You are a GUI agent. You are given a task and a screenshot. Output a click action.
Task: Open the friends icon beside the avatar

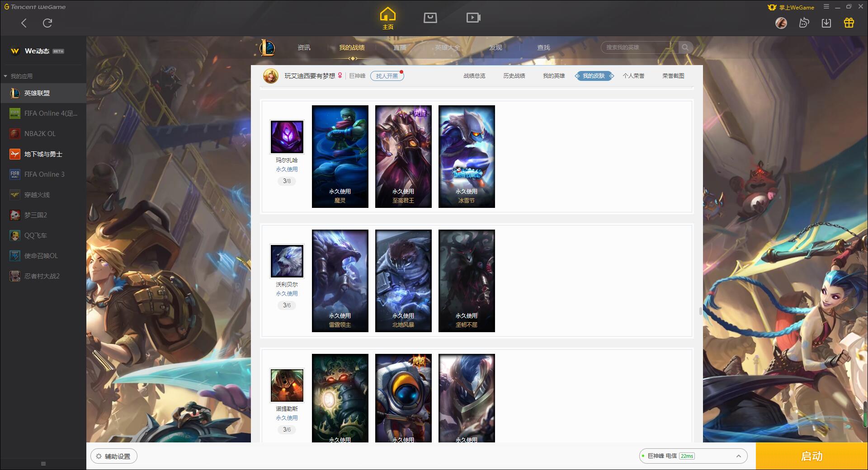(804, 23)
